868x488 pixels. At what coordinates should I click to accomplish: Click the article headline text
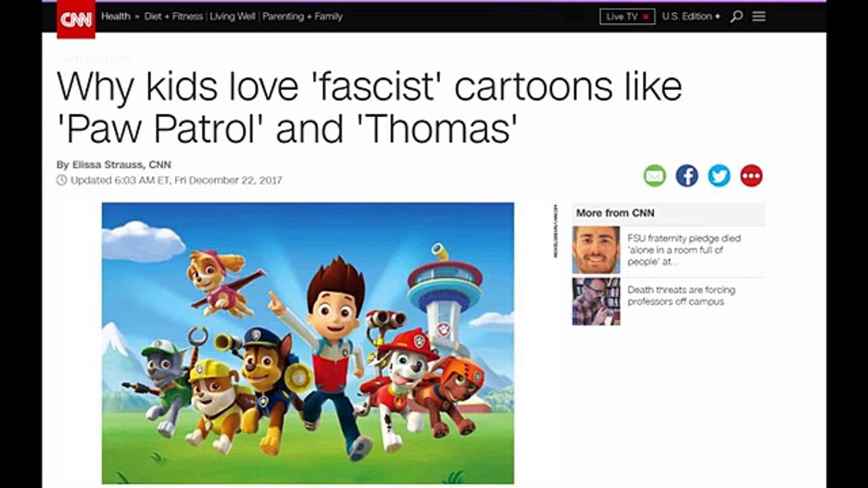(x=369, y=108)
